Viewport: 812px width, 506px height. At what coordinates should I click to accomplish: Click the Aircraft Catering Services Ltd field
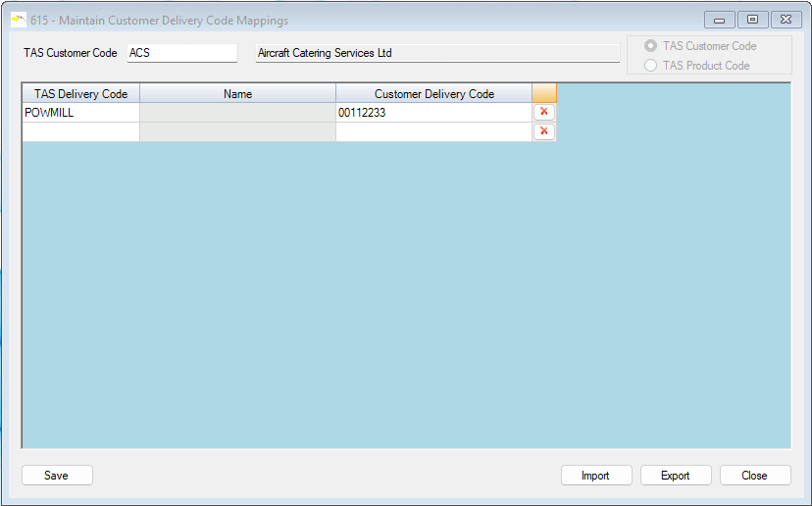click(x=437, y=53)
